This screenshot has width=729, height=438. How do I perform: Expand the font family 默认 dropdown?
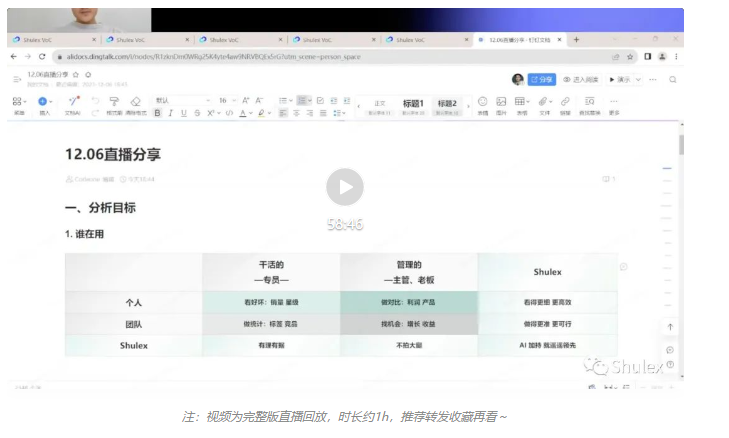(x=182, y=100)
